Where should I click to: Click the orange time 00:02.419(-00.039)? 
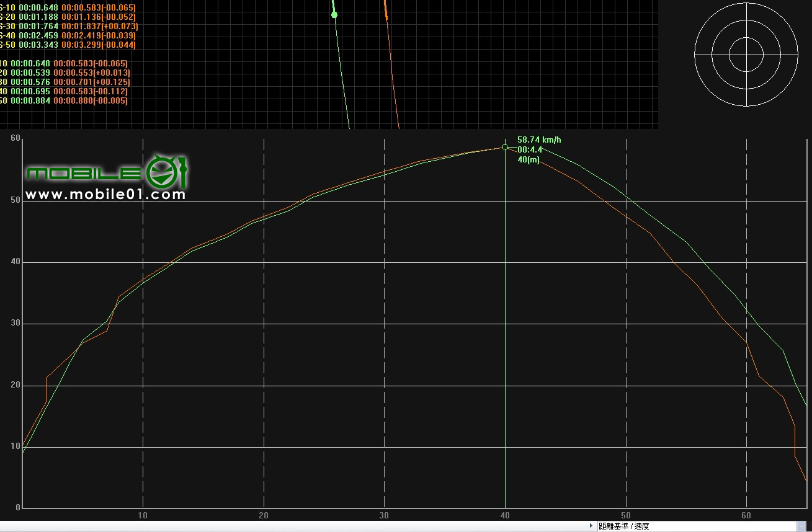pyautogui.click(x=99, y=35)
